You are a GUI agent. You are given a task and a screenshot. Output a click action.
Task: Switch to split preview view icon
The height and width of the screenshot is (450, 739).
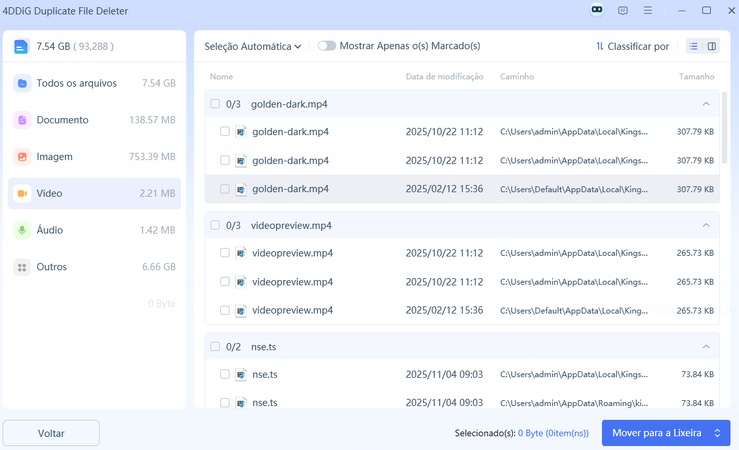(x=712, y=46)
